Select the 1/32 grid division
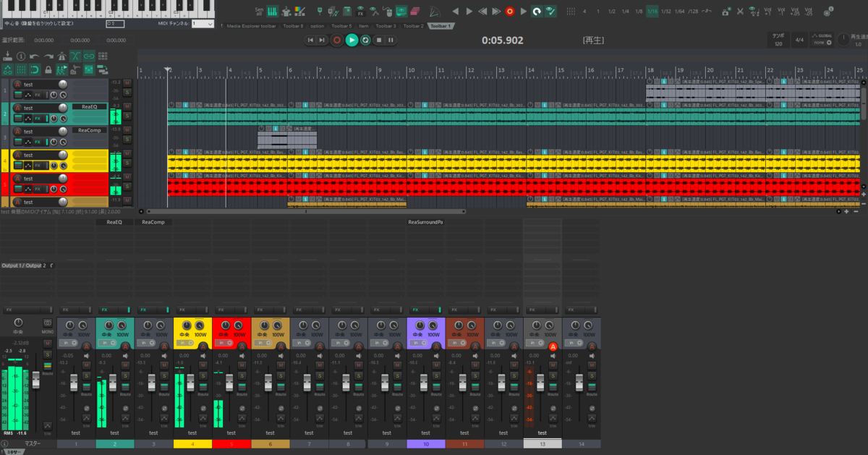This screenshot has width=868, height=455. click(666, 12)
